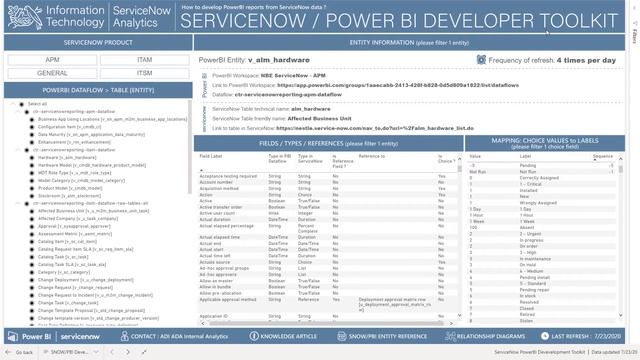Open the Power BI workspace URL link
This screenshot has height=360, width=640.
pos(398,85)
